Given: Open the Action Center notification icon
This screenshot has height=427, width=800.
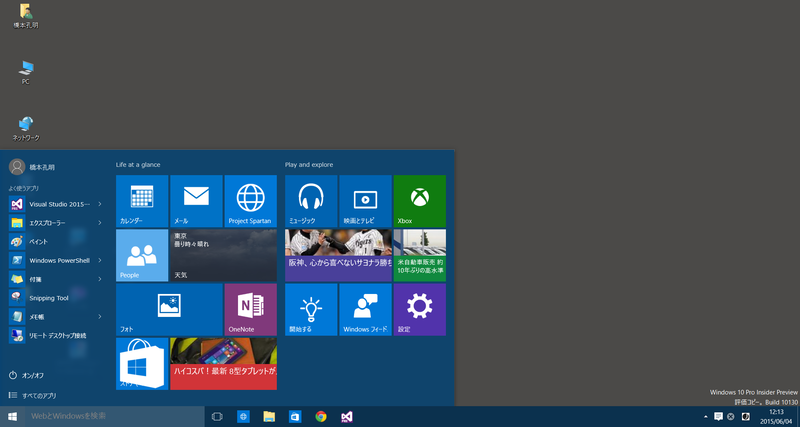Looking at the screenshot, I should pyautogui.click(x=718, y=416).
